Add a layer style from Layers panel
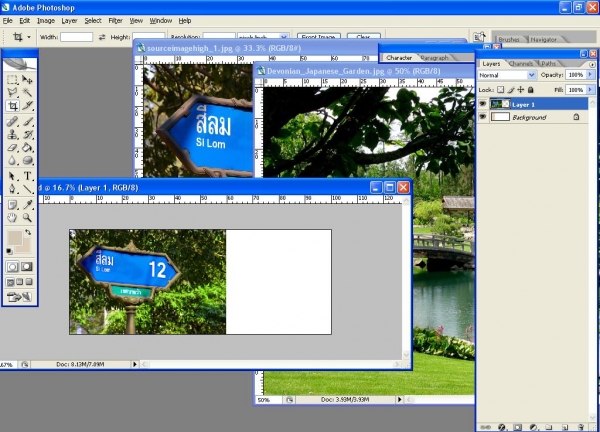The image size is (600, 432). (502, 427)
